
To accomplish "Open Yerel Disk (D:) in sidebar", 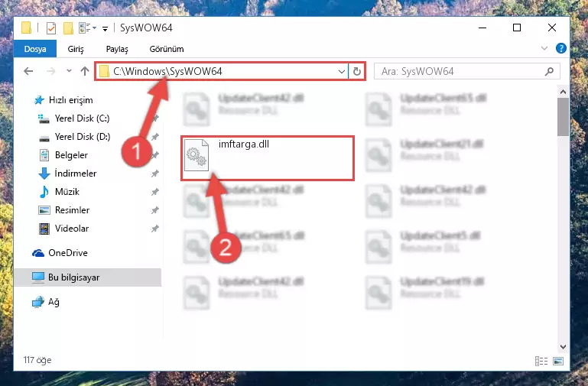I will point(83,137).
